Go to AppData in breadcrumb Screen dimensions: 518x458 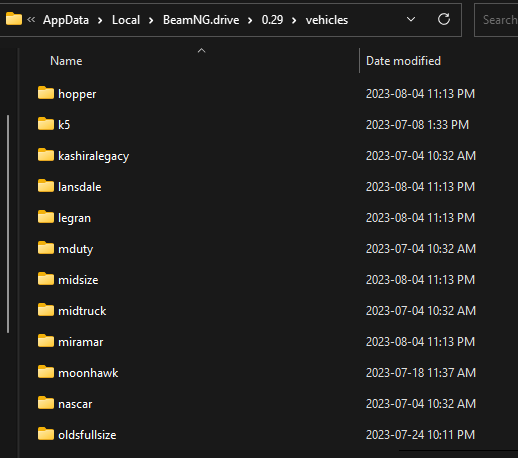point(66,20)
